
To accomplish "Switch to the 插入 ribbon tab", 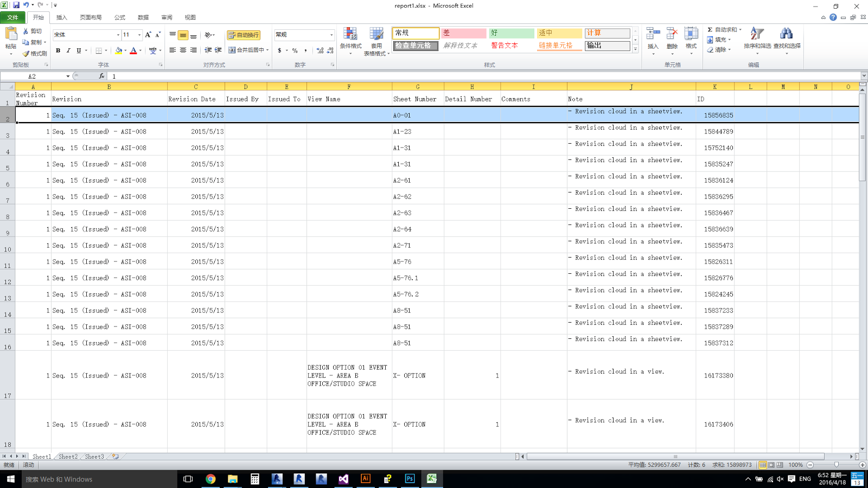I will click(x=61, y=17).
